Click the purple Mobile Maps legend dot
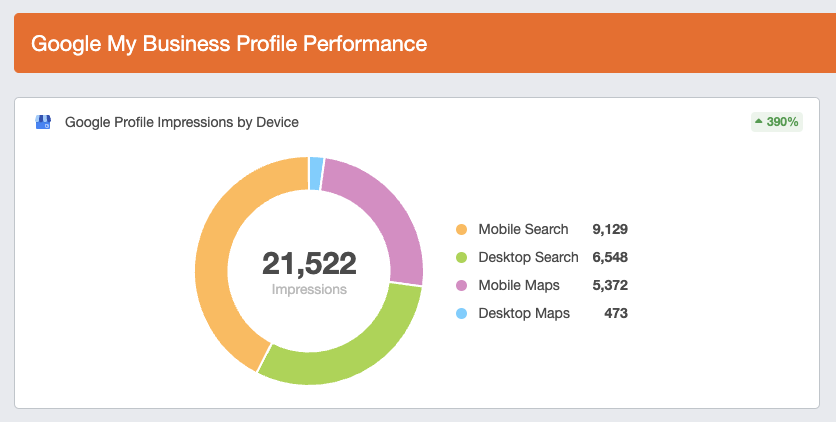 (x=461, y=286)
